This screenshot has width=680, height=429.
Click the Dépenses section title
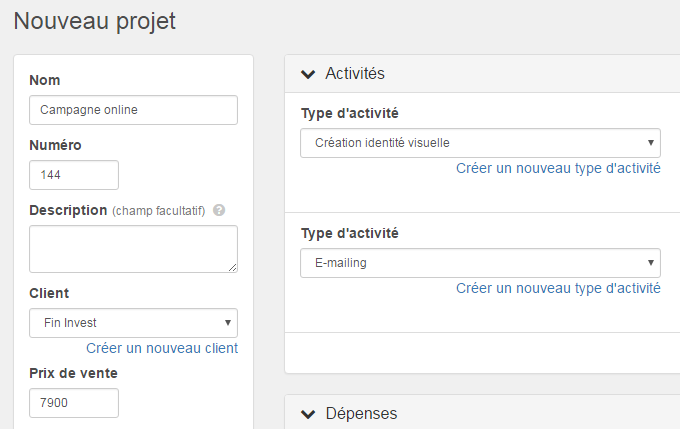click(361, 413)
